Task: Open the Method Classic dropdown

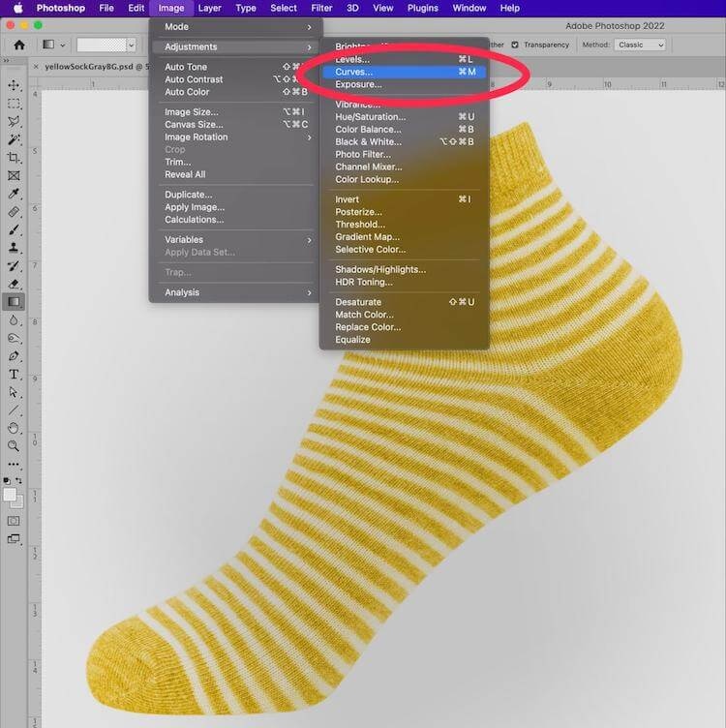Action: tap(641, 45)
